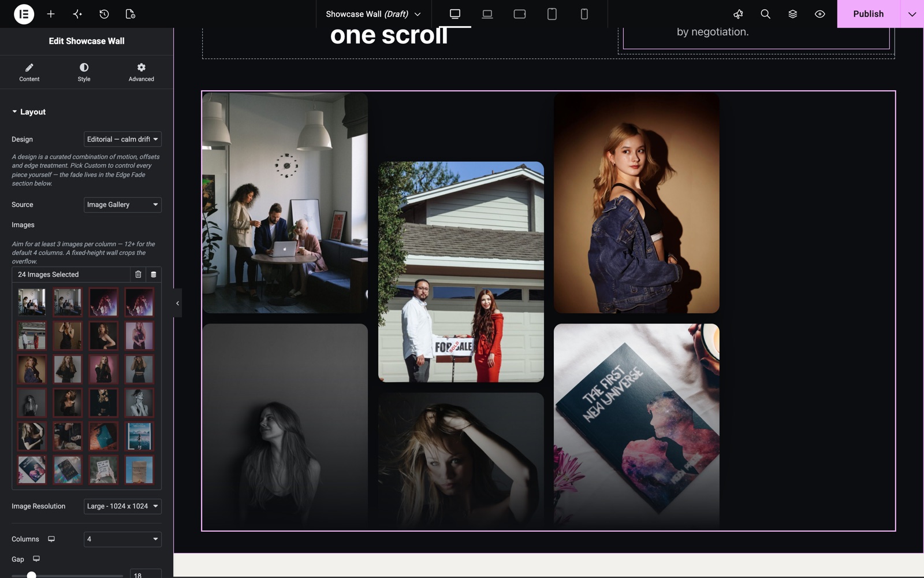Open the Source dropdown
Screen dimensions: 924x578
click(122, 205)
